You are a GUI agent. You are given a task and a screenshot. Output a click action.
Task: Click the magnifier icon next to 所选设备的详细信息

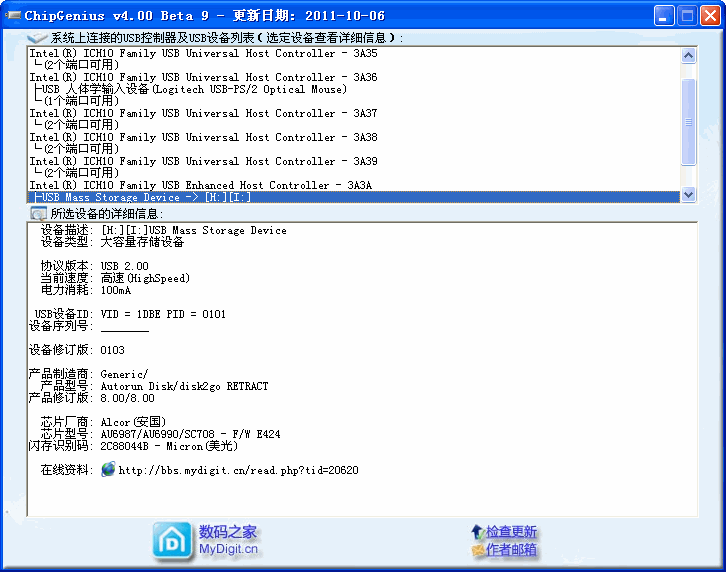38,214
